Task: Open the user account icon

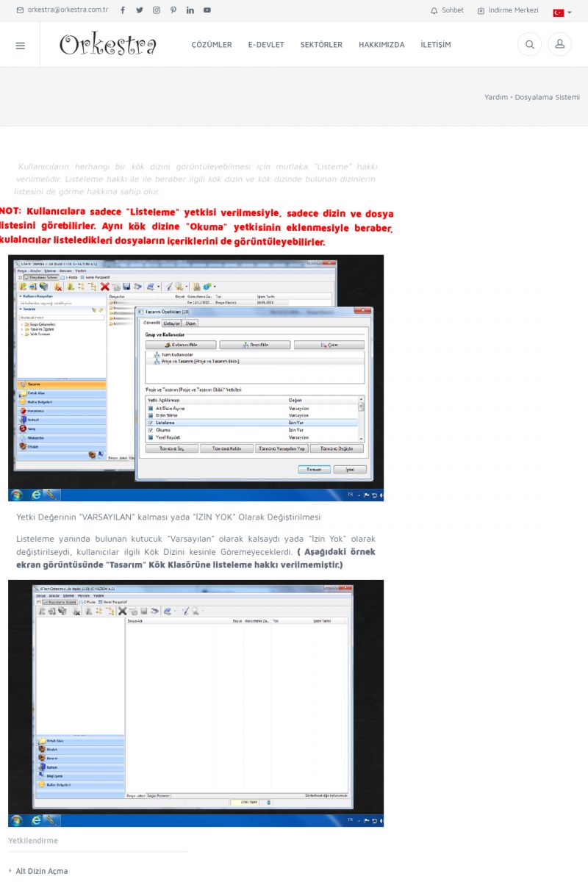Action: click(559, 45)
